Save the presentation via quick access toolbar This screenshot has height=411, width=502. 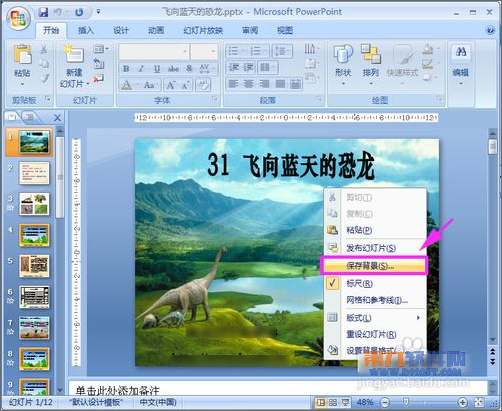43,12
